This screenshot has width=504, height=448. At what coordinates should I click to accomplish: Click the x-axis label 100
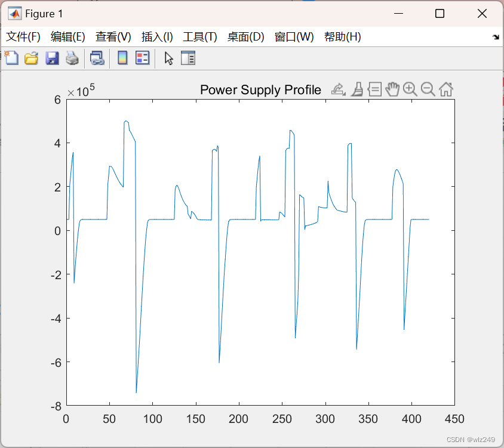pyautogui.click(x=152, y=419)
